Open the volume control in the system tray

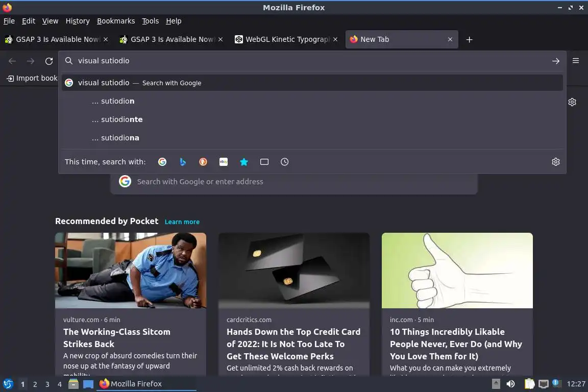(x=510, y=384)
